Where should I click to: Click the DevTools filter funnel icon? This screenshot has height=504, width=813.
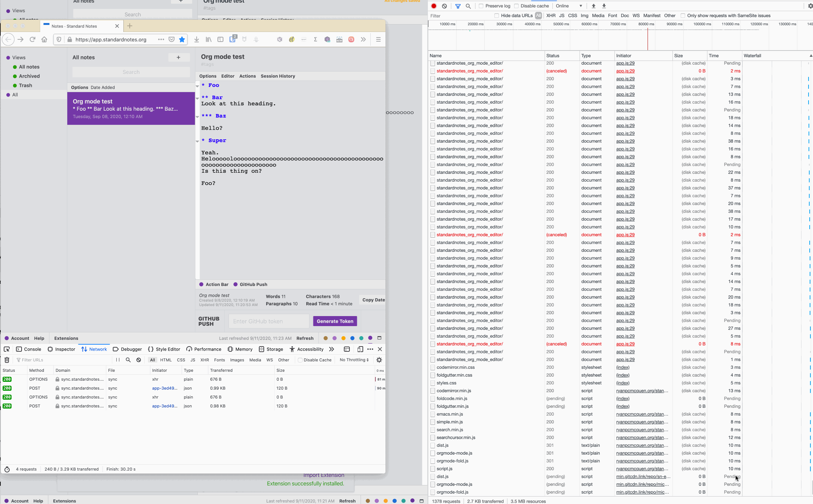[x=458, y=6]
